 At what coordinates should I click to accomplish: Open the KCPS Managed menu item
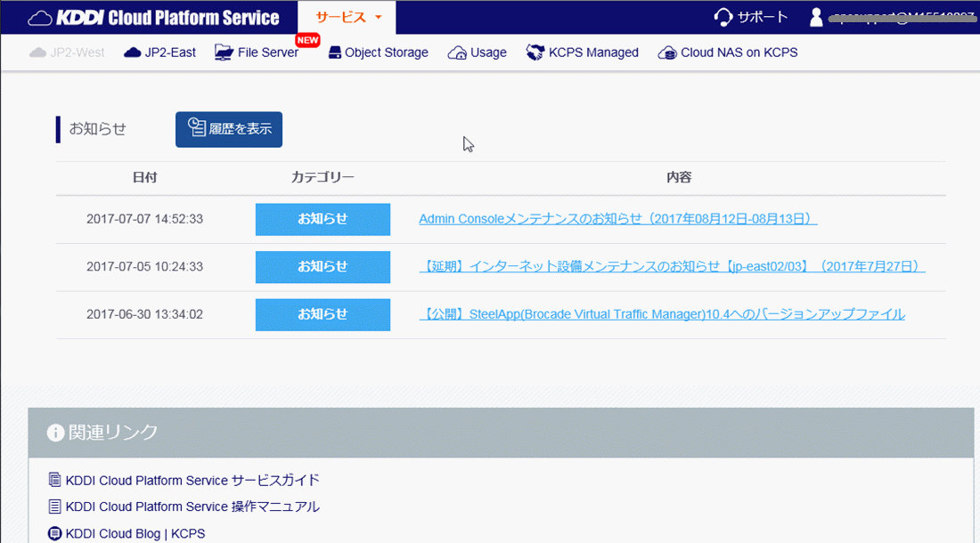pyautogui.click(x=582, y=53)
